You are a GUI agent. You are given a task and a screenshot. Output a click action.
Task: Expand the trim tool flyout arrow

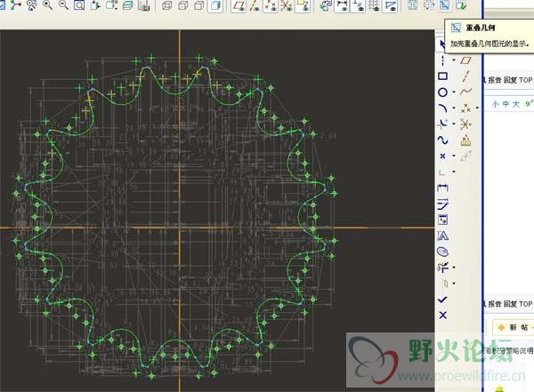[454, 268]
